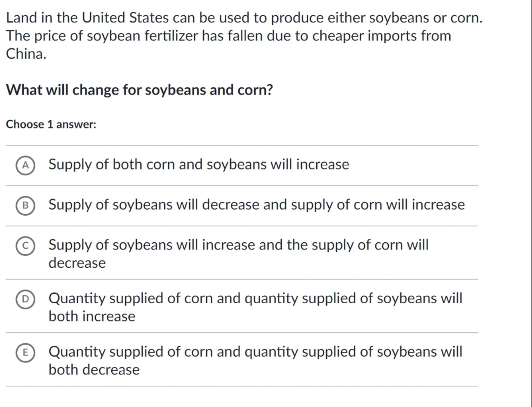Click "both increase" in option D
This screenshot has height=407, width=532.
[x=92, y=316]
